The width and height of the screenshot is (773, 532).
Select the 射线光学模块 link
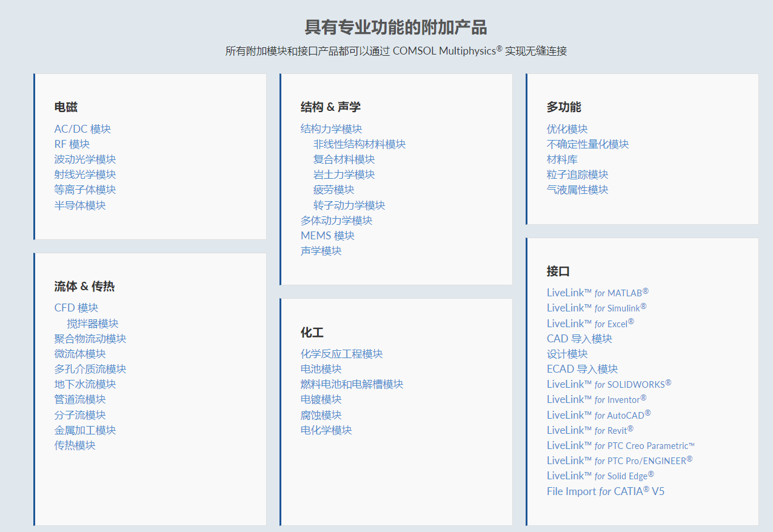click(85, 175)
